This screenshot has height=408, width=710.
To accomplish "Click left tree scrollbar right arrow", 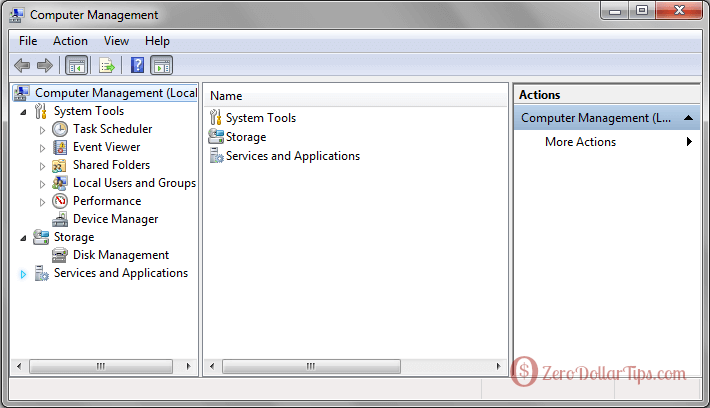I will 188,366.
